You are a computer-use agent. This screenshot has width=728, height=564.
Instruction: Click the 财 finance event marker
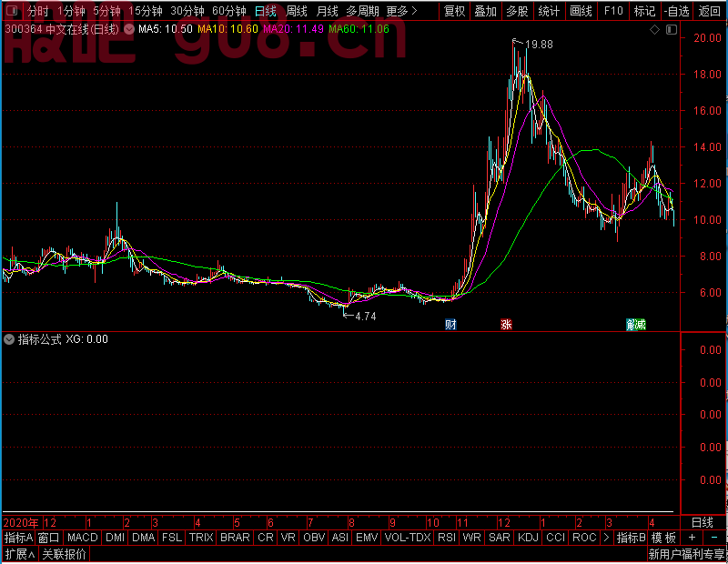(450, 325)
